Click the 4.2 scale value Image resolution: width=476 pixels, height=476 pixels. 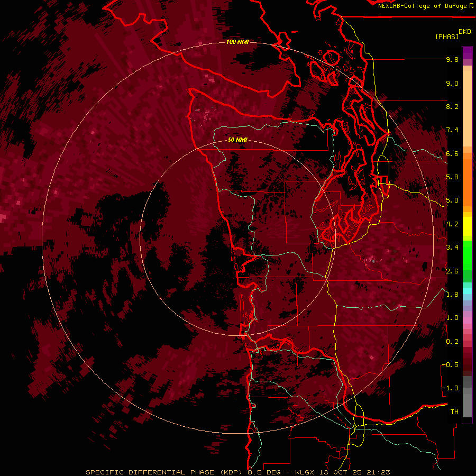452,224
